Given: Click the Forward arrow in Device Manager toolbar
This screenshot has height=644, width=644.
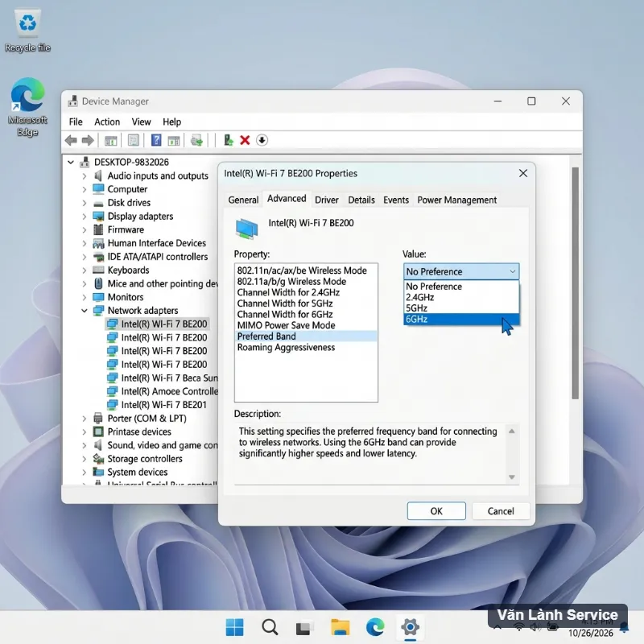Looking at the screenshot, I should point(88,140).
